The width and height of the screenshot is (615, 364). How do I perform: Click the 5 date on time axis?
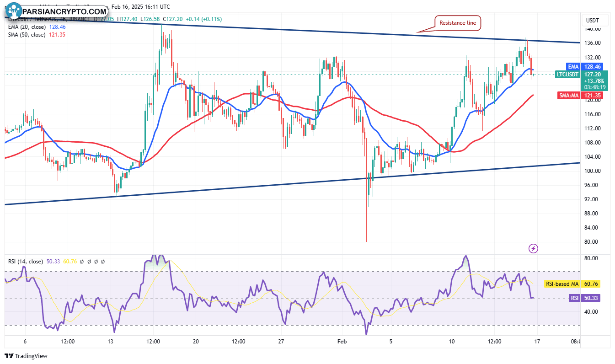(391, 342)
